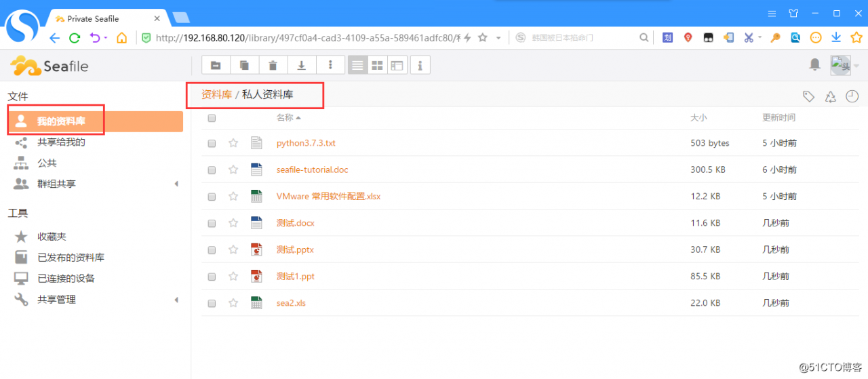Show library details info icon

tap(420, 65)
